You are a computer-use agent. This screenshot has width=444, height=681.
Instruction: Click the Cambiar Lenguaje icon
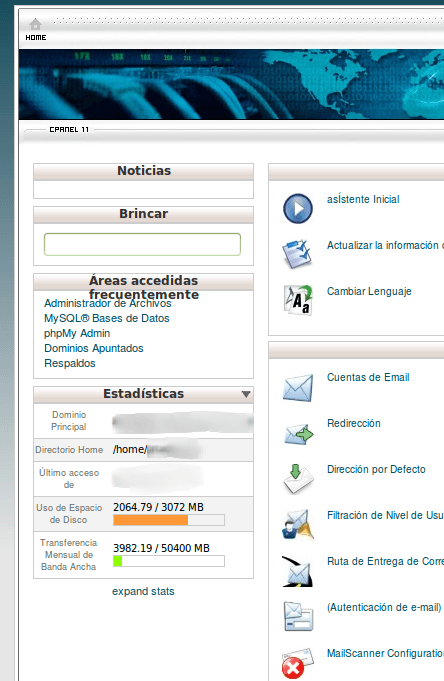[x=298, y=300]
